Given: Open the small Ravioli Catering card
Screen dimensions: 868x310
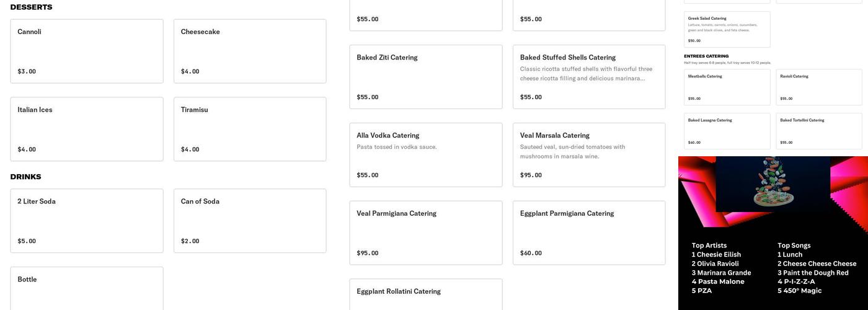Looking at the screenshot, I should [818, 87].
